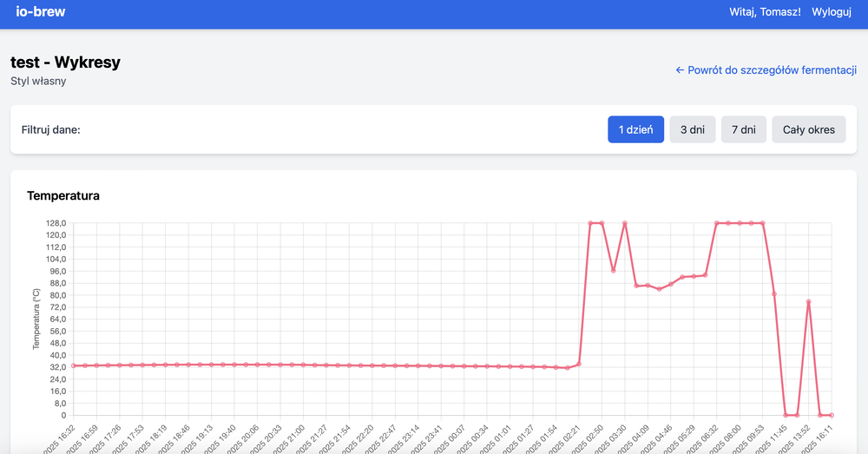Click the 96-degree dip point between the first peaks
Screen dimensions: 868x454
pyautogui.click(x=613, y=271)
